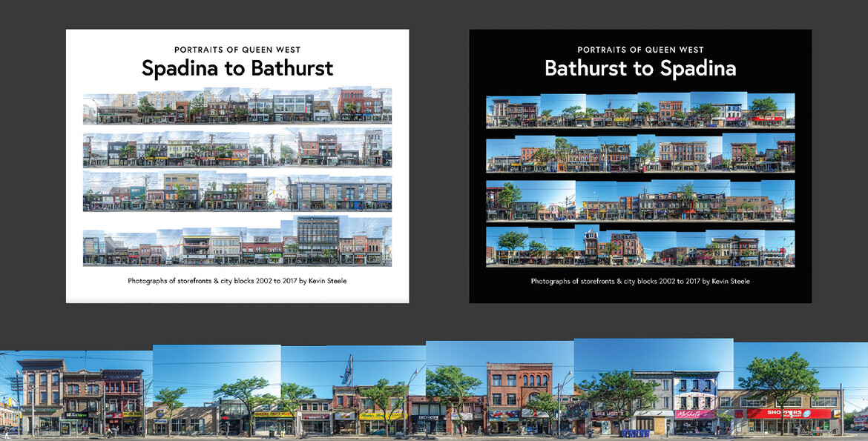Select the top photo strip on the black poster
The image size is (868, 441).
coord(640,110)
